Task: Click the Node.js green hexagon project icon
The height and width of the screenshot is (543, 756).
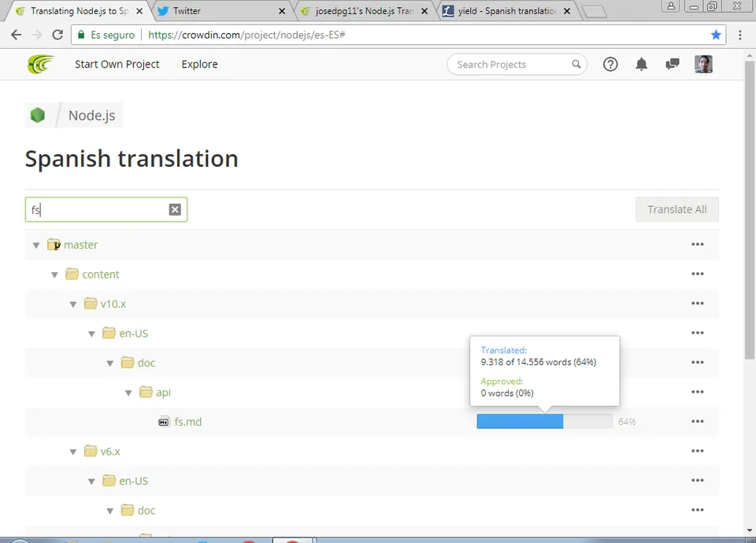Action: [38, 115]
